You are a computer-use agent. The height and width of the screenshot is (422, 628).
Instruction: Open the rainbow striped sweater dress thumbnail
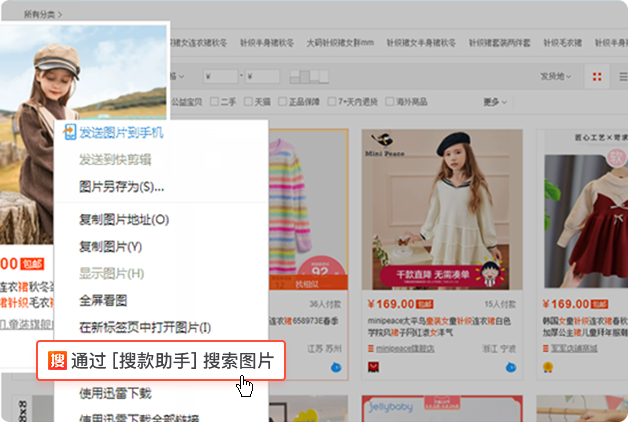click(x=308, y=209)
